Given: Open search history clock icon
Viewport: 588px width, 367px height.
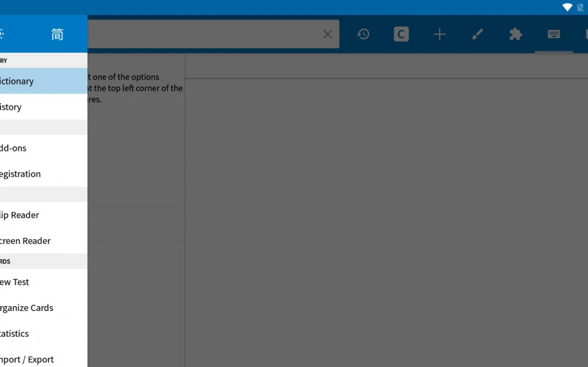Looking at the screenshot, I should (363, 34).
